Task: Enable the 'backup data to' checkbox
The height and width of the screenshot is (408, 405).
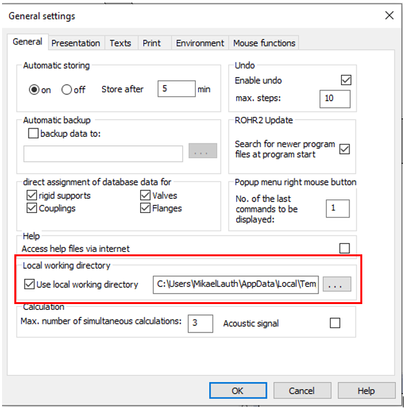Action: [x=33, y=133]
